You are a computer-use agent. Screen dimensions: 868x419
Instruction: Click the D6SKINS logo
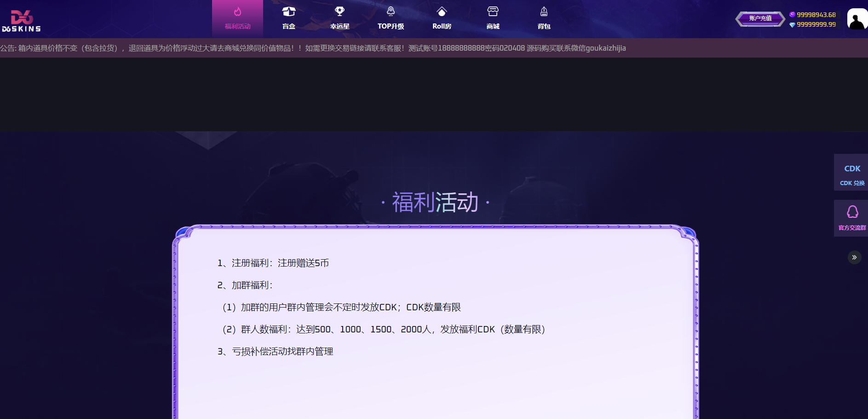click(x=22, y=21)
